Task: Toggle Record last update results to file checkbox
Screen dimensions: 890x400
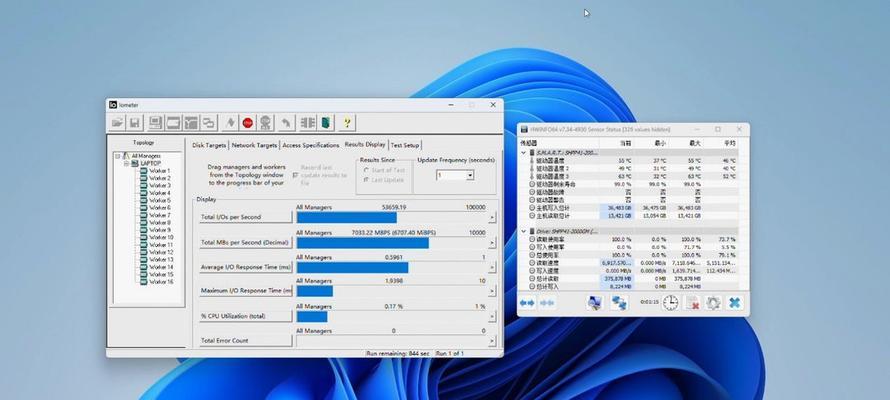Action: [x=295, y=175]
